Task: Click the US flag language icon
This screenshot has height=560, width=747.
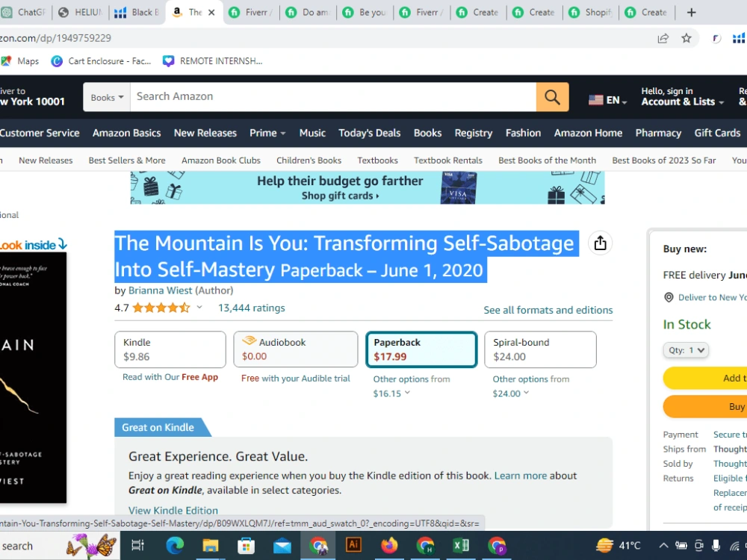Action: (x=595, y=100)
